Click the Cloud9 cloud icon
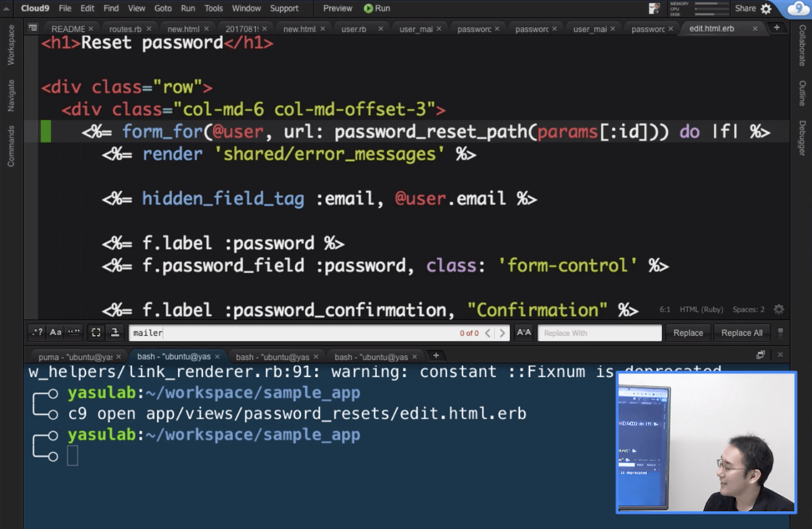The image size is (812, 529). pos(799,8)
